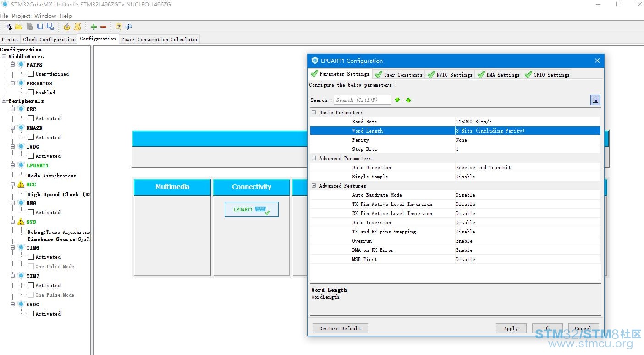This screenshot has height=355, width=644.
Task: Click the blue info bubble toolbar icon
Action: [129, 27]
